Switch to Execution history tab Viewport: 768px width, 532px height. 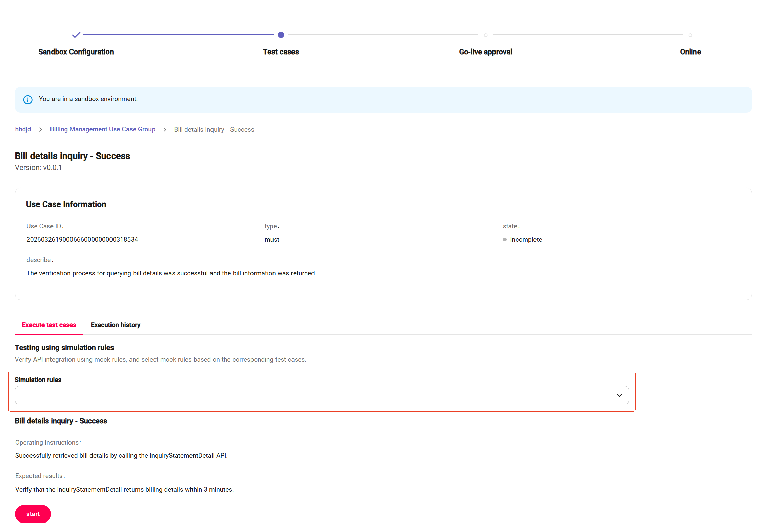[115, 325]
